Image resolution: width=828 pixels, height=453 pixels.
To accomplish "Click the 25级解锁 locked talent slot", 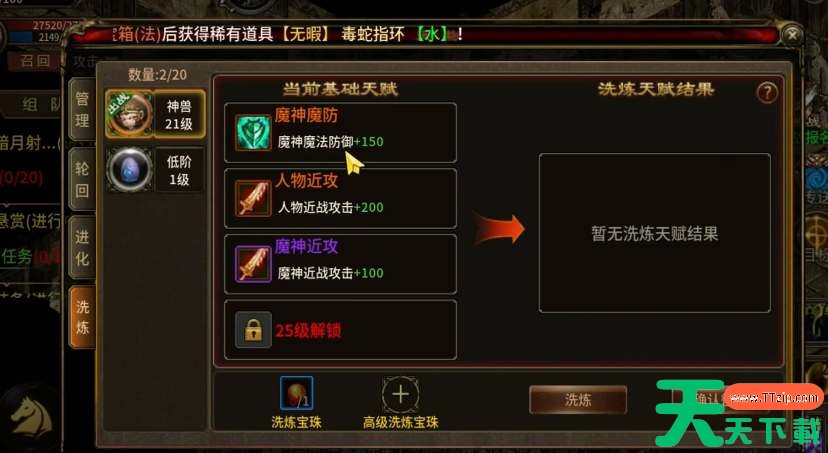I will point(341,329).
